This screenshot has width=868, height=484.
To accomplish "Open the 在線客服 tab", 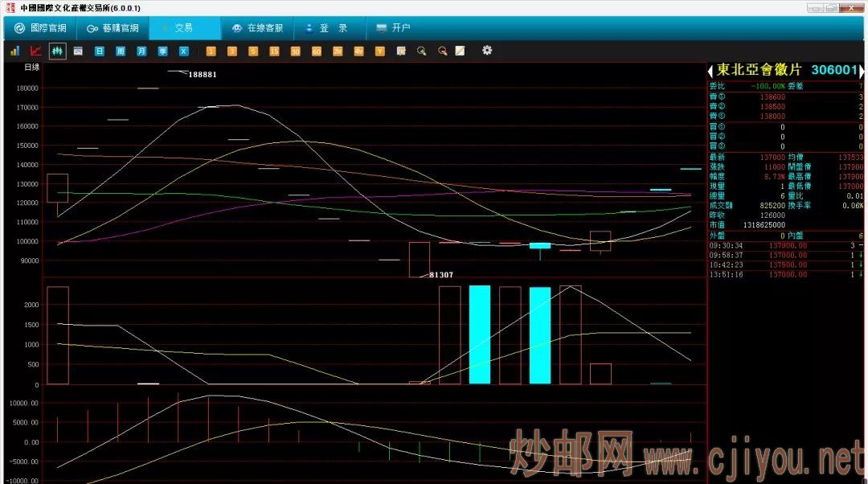I will pos(257,27).
